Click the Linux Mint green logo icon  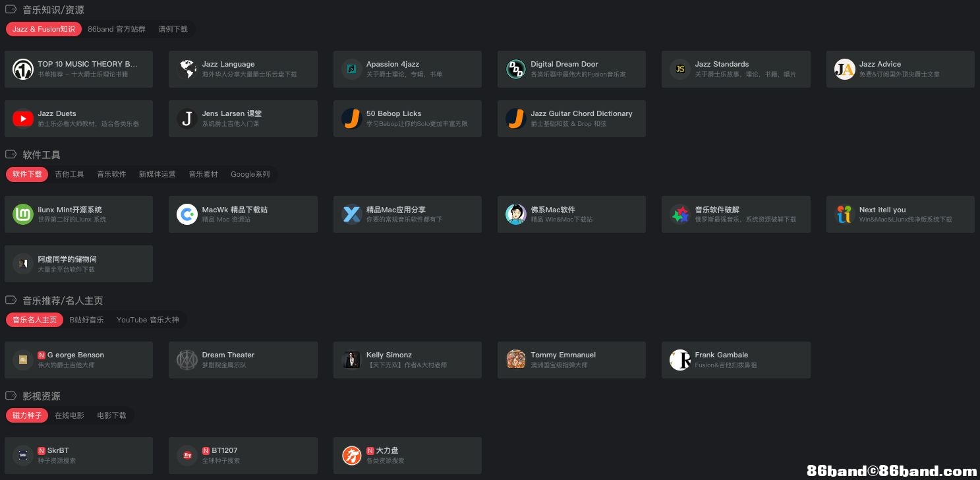pyautogui.click(x=23, y=214)
